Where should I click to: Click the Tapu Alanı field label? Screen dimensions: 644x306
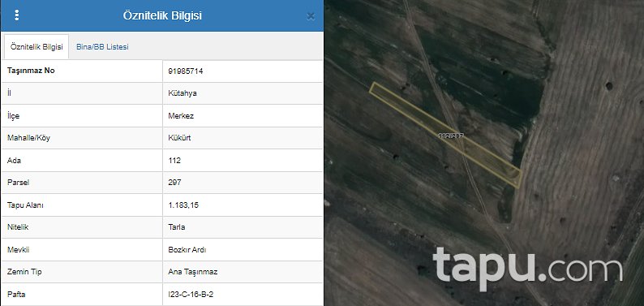25,205
